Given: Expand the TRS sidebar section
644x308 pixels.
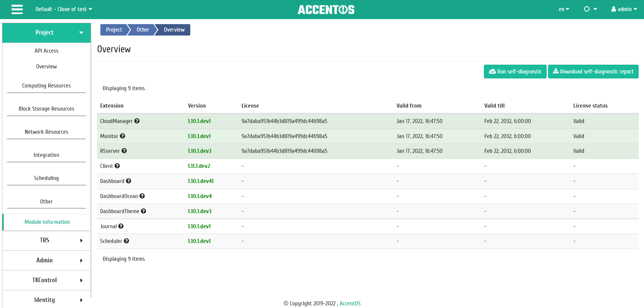Looking at the screenshot, I should tap(47, 240).
